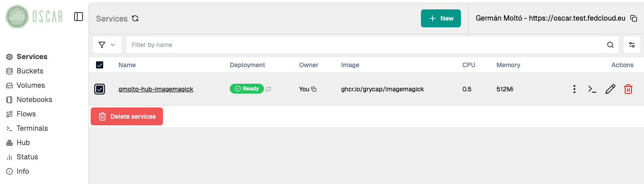The width and height of the screenshot is (644, 184).
Task: Open the Notebooks section
Action: click(x=34, y=99)
